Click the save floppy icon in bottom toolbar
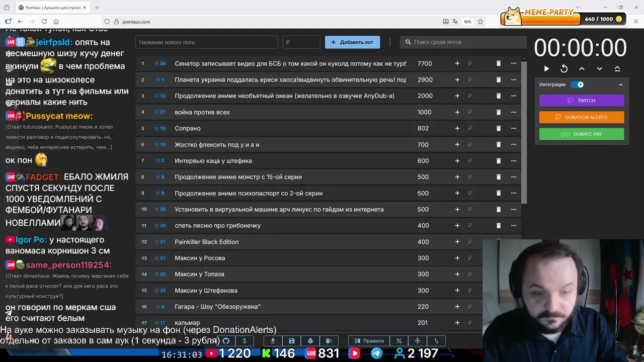644x362 pixels. pos(291,341)
